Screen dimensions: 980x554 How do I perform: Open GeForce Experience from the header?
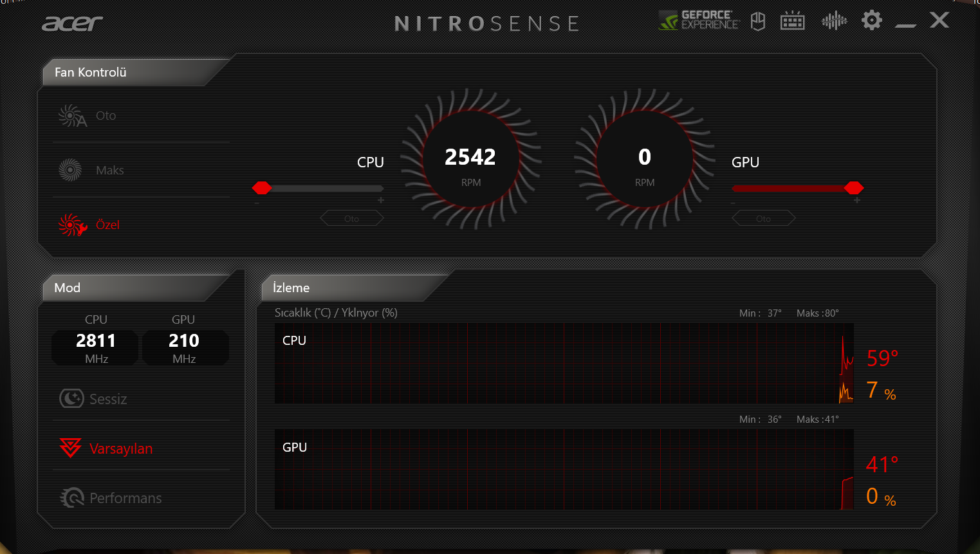point(699,21)
